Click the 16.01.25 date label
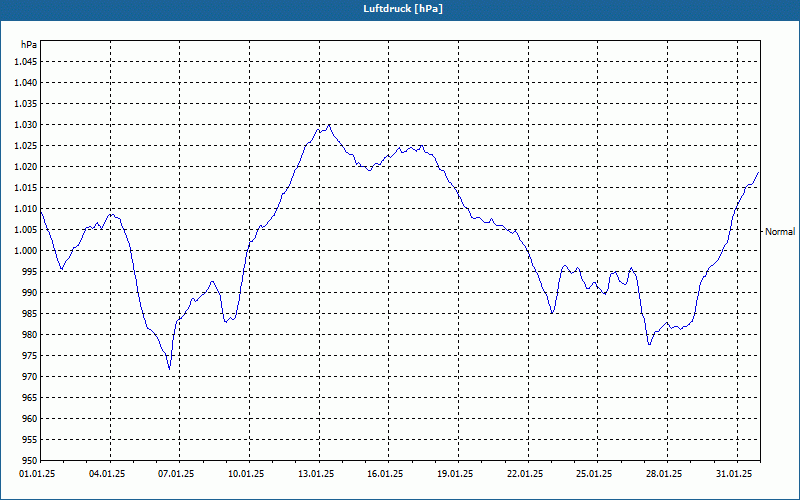 pos(385,474)
